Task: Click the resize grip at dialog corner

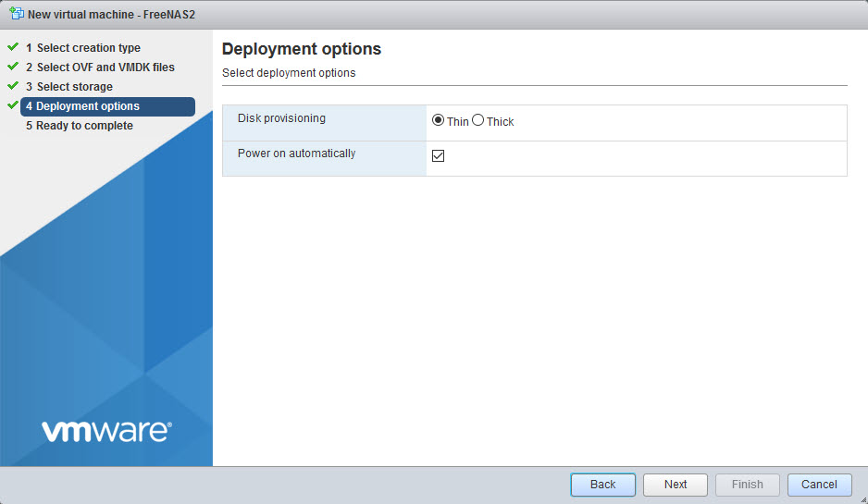Action: pyautogui.click(x=863, y=499)
